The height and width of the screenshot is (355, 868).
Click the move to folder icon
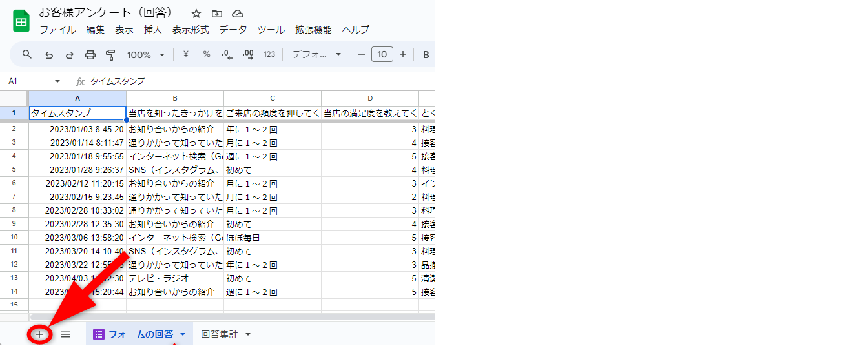tap(217, 14)
